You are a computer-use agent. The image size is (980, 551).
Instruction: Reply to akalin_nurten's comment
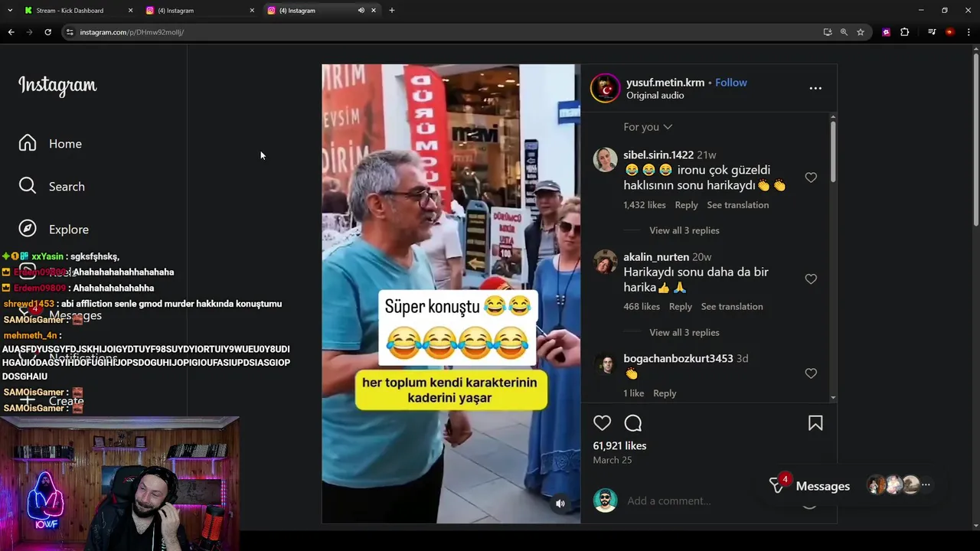coord(681,307)
